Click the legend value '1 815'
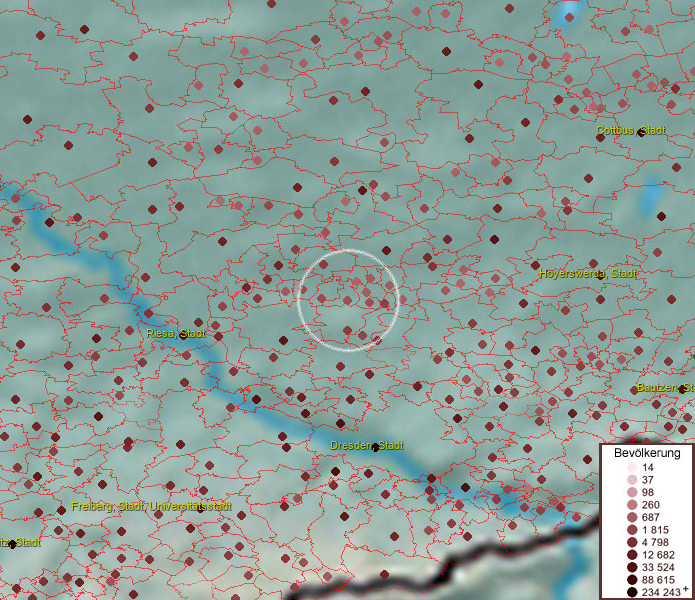Image resolution: width=695 pixels, height=600 pixels. pos(655,530)
